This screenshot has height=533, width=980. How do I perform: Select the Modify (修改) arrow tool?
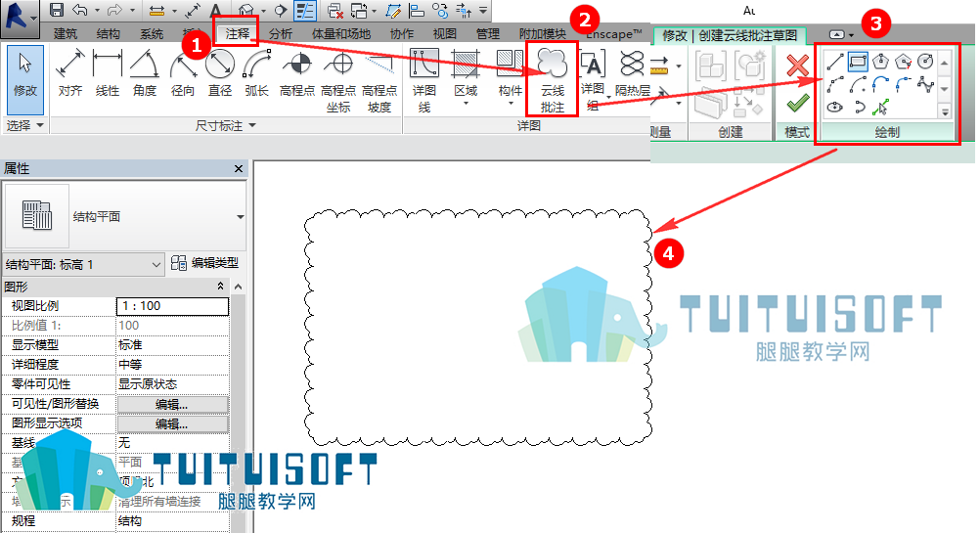tap(25, 79)
